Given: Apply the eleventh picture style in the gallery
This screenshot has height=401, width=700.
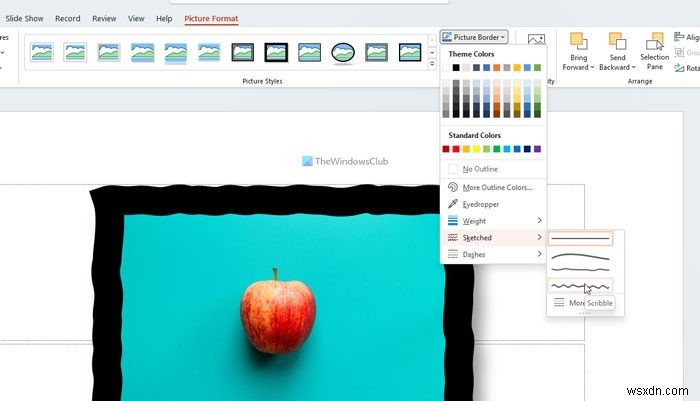Looking at the screenshot, I should tap(376, 52).
